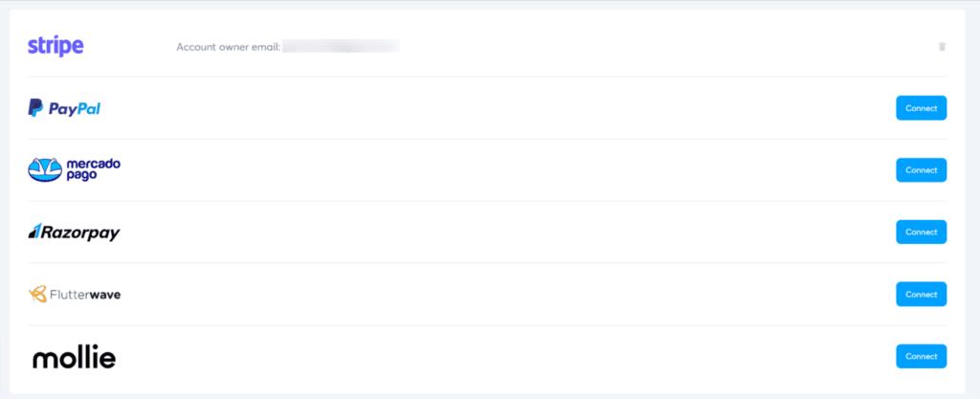The height and width of the screenshot is (399, 980).
Task: Connect the Flutterwave gateway
Action: click(x=922, y=294)
